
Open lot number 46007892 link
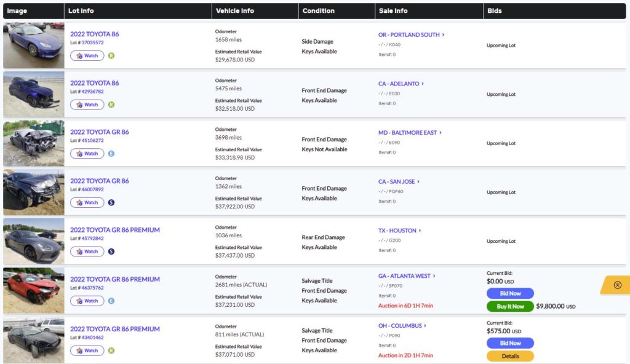point(92,189)
